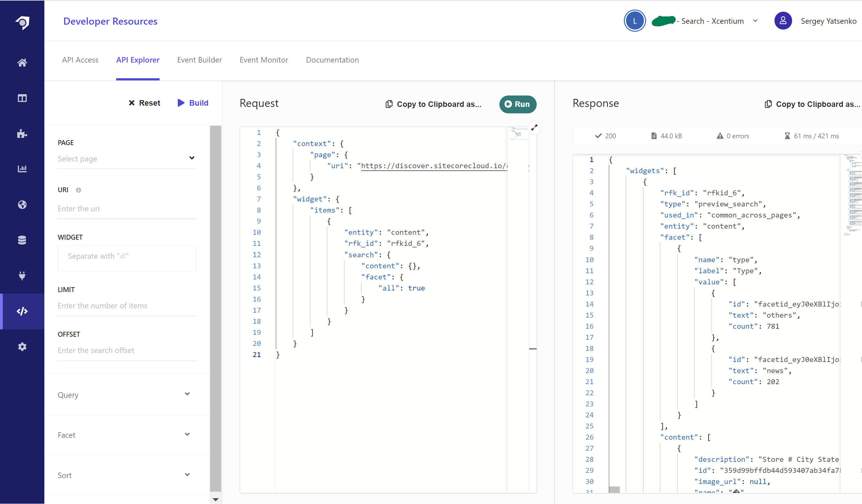The height and width of the screenshot is (504, 862).
Task: Click the discover.sitecorecloud.io URI link in request
Action: [x=434, y=166]
